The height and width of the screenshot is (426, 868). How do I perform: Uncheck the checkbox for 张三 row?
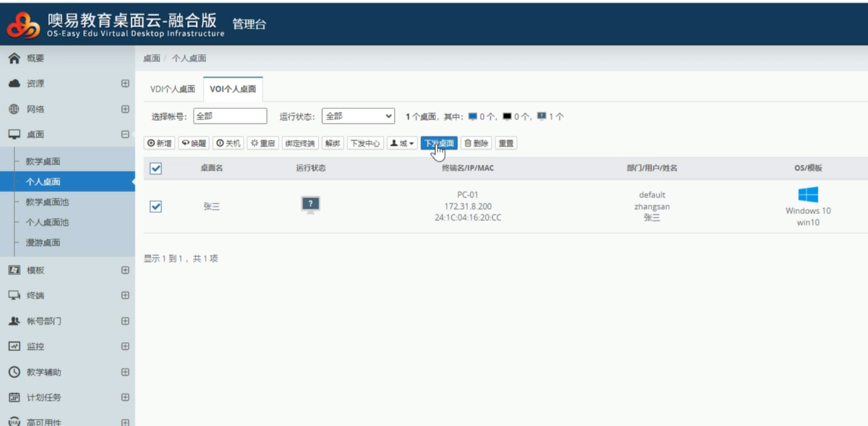pos(156,207)
